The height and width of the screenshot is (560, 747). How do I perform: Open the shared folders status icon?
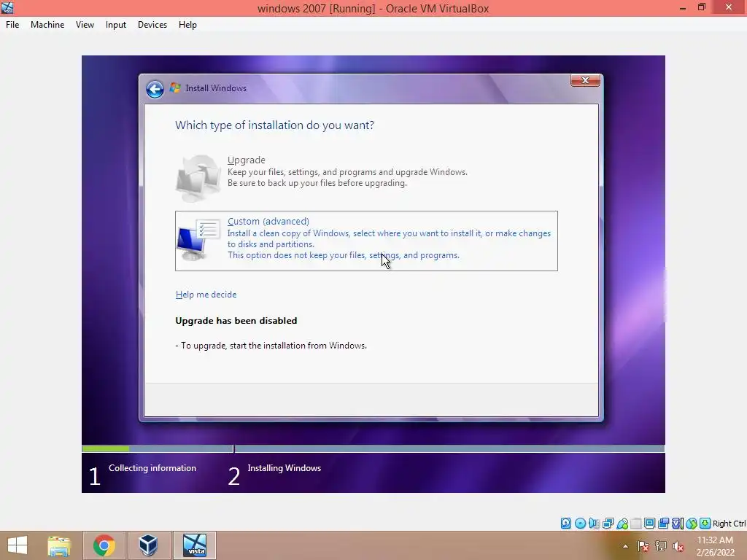pos(636,524)
